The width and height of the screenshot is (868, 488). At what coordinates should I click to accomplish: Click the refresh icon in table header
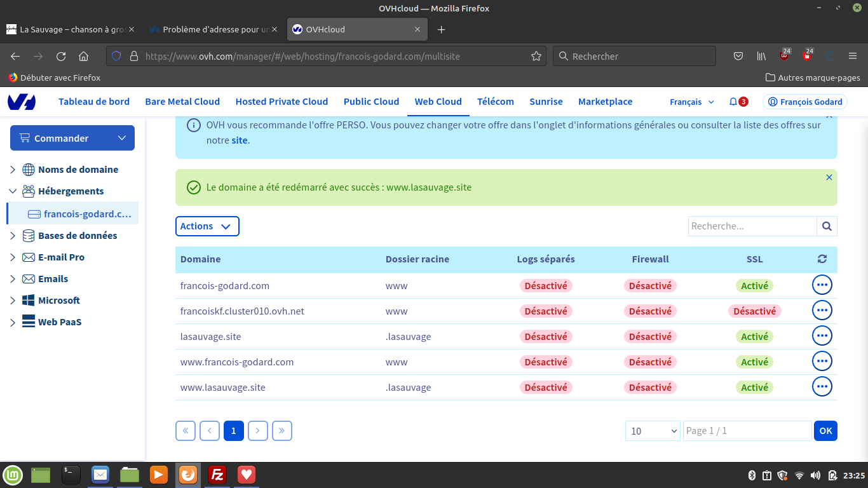822,259
